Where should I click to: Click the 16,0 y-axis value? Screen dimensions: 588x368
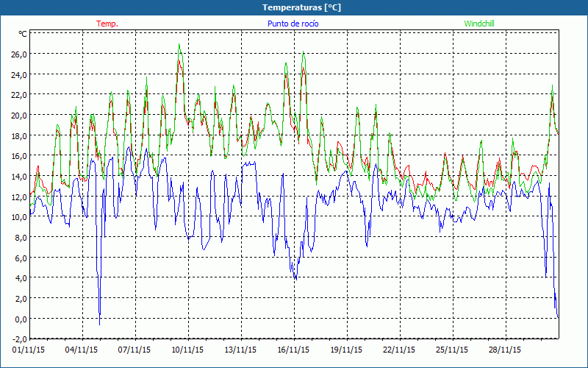19,156
